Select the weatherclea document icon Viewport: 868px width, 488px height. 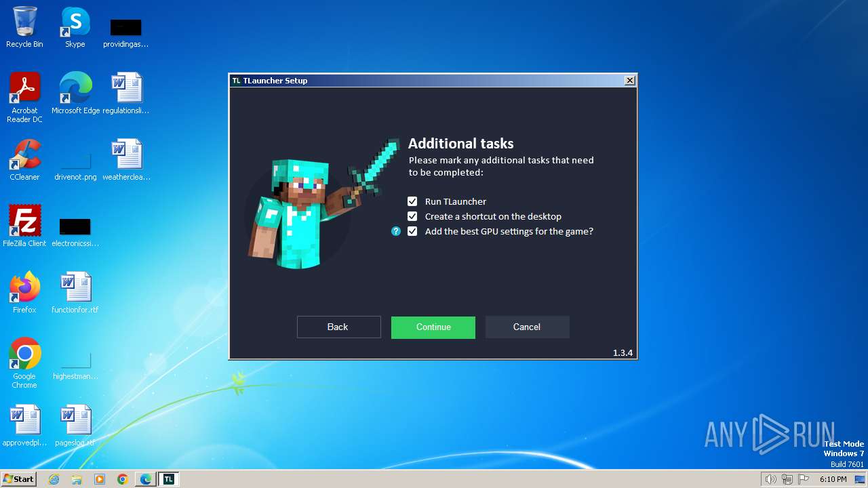click(126, 160)
